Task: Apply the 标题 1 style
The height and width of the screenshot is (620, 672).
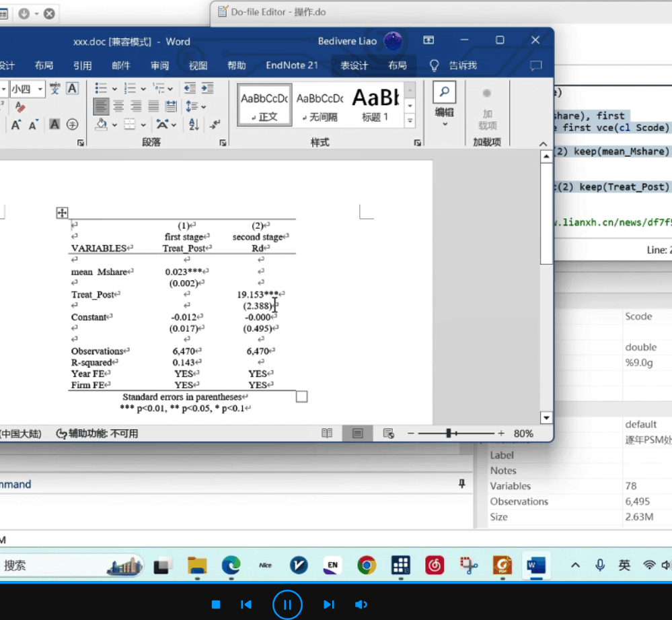Action: (x=375, y=104)
